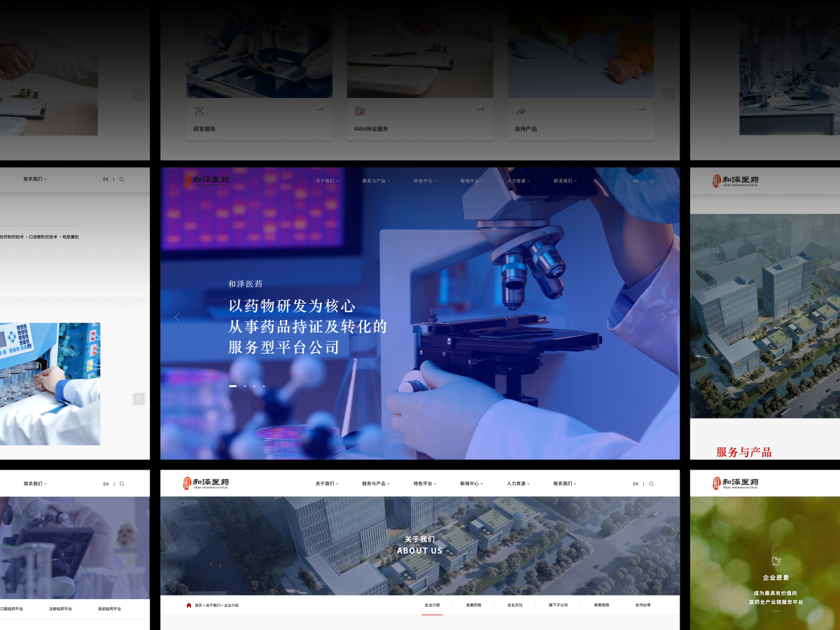
Task: Click the arrow on the 自持产品 card
Action: pyautogui.click(x=641, y=109)
